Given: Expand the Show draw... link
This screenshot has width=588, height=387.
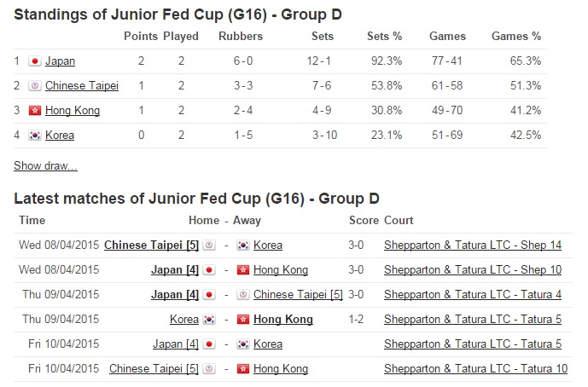Looking at the screenshot, I should (45, 165).
